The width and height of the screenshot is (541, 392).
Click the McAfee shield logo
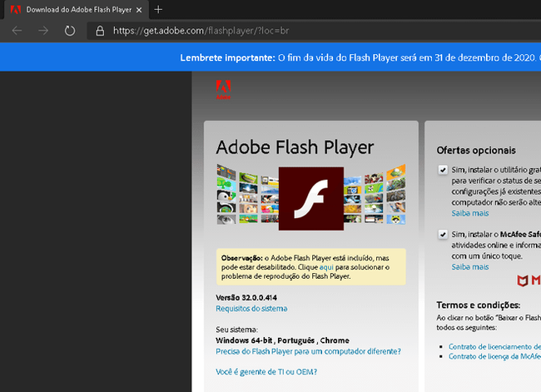[523, 280]
